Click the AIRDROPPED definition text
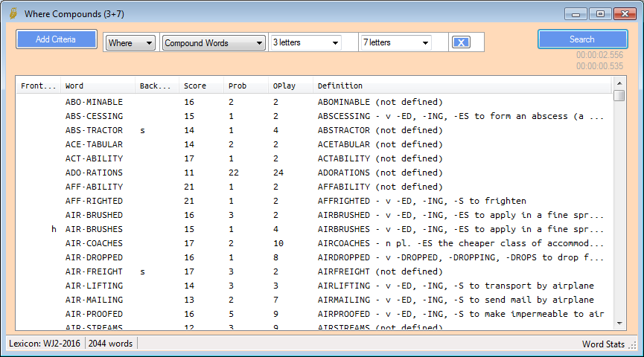 pyautogui.click(x=461, y=257)
